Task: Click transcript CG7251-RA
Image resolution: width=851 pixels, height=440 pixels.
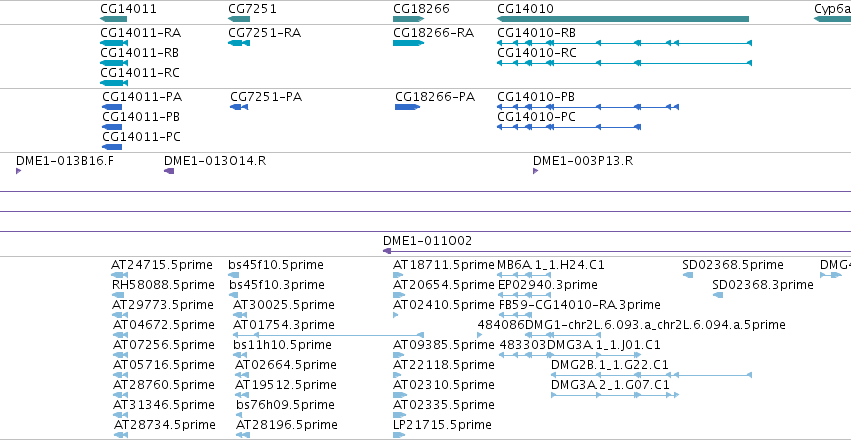Action: point(264,33)
